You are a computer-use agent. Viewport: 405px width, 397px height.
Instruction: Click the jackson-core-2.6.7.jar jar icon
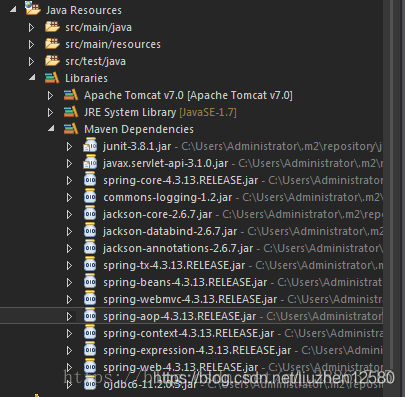pos(90,213)
